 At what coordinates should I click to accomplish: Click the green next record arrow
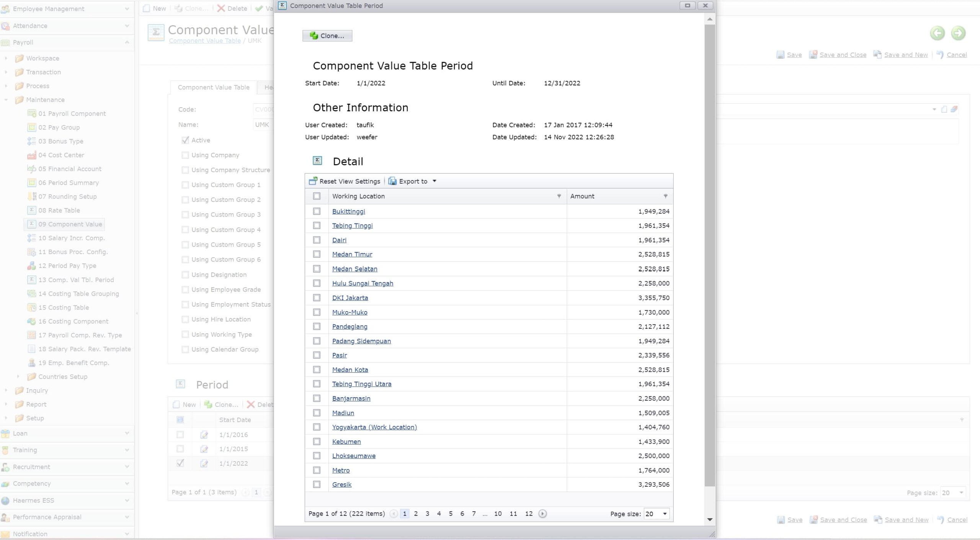click(x=958, y=33)
